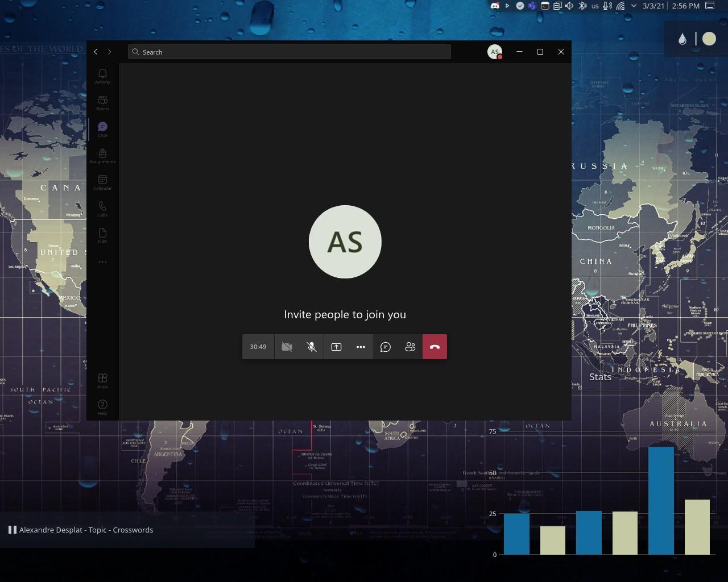Image resolution: width=728 pixels, height=582 pixels.
Task: Open Calls in the Teams sidebar
Action: [102, 209]
